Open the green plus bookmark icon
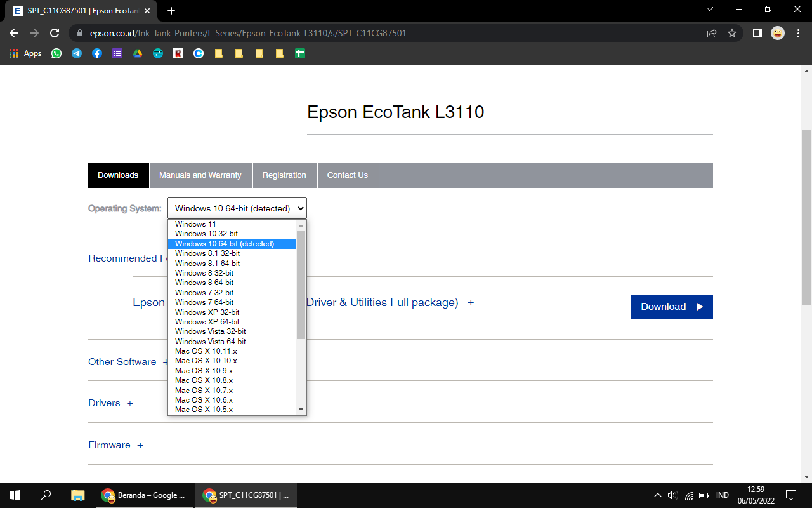 pos(300,54)
